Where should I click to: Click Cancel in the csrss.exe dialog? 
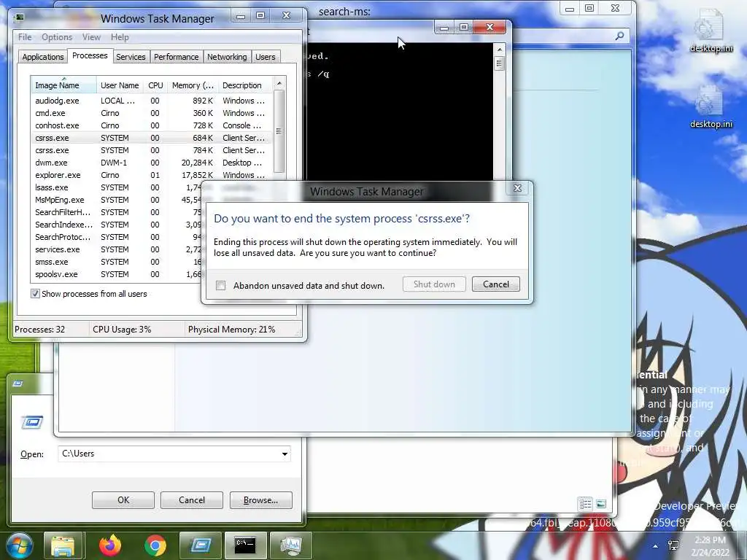[495, 284]
